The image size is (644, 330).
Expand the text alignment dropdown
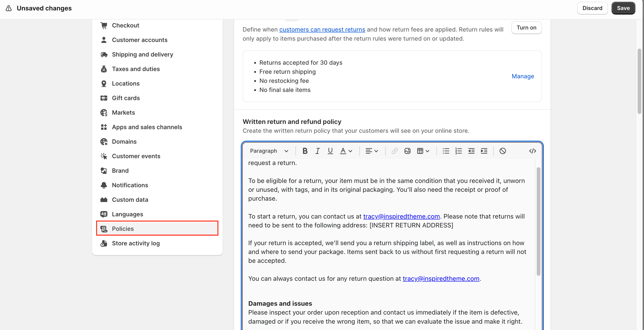click(x=372, y=151)
